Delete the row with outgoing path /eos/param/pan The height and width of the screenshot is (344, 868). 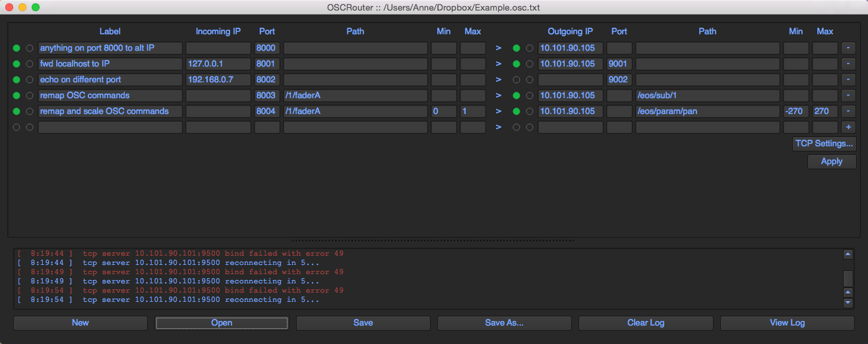click(848, 111)
